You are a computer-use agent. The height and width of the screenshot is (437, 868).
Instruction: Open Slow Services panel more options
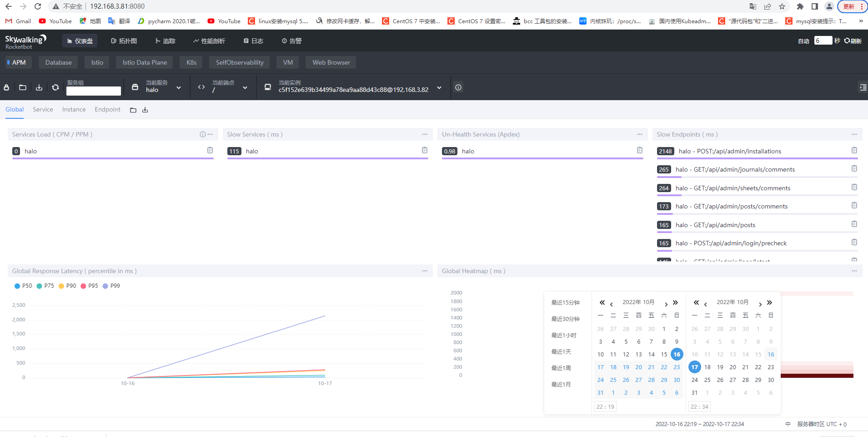click(425, 134)
